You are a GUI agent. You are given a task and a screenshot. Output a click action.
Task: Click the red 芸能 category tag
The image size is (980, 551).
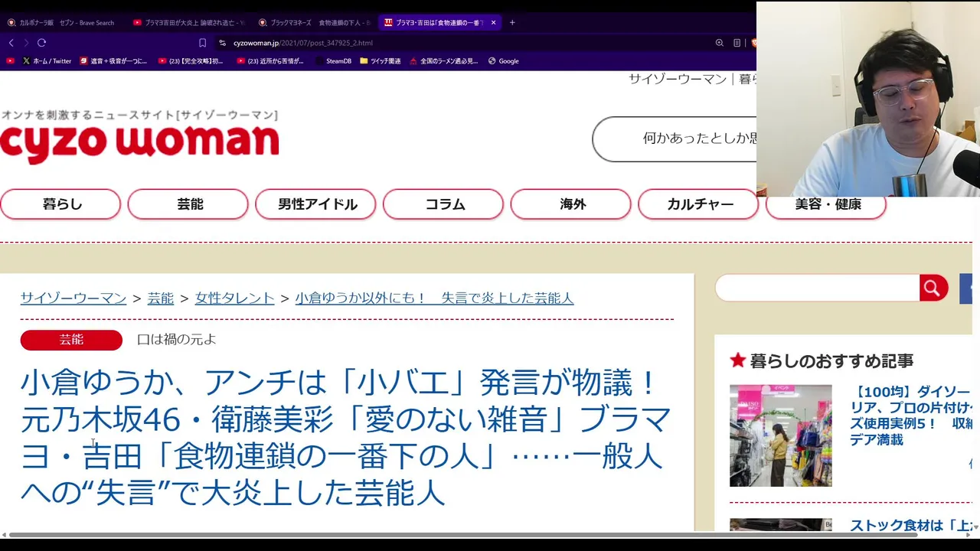tap(71, 340)
